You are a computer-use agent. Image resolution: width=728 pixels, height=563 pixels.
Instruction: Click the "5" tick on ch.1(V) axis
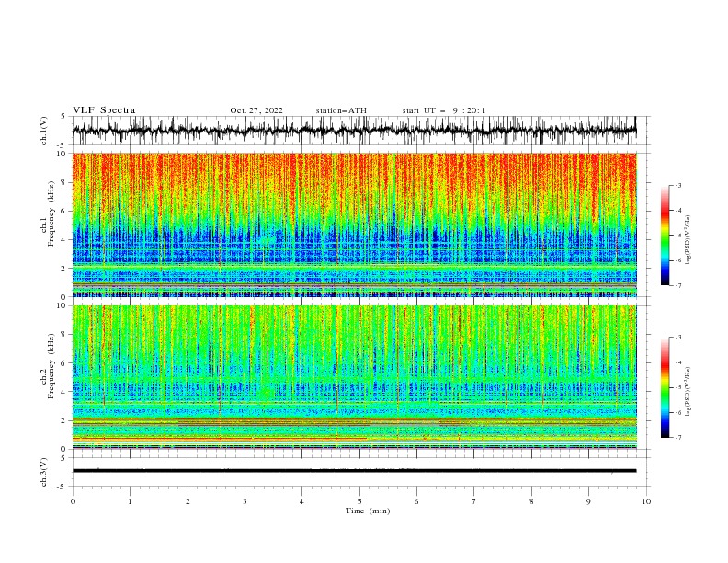pos(64,117)
